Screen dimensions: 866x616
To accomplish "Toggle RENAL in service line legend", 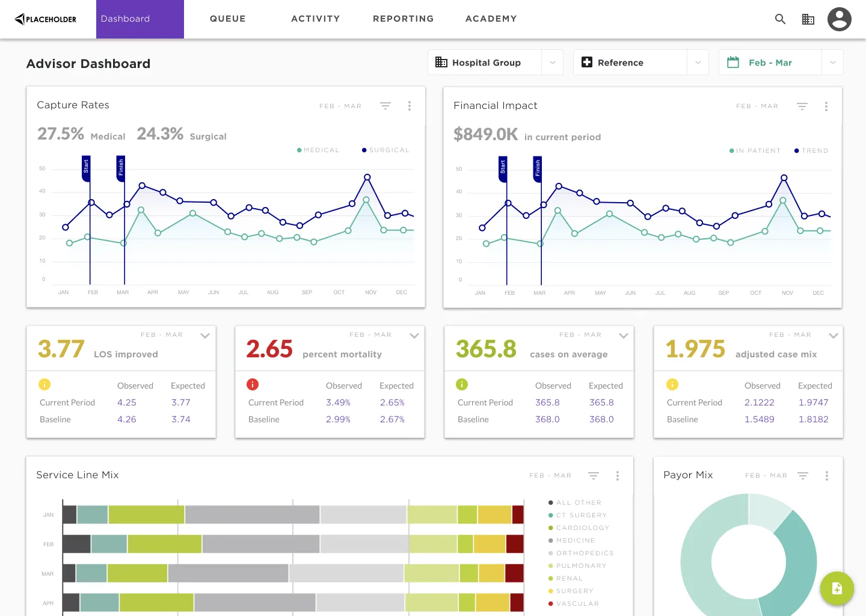I will [x=566, y=578].
